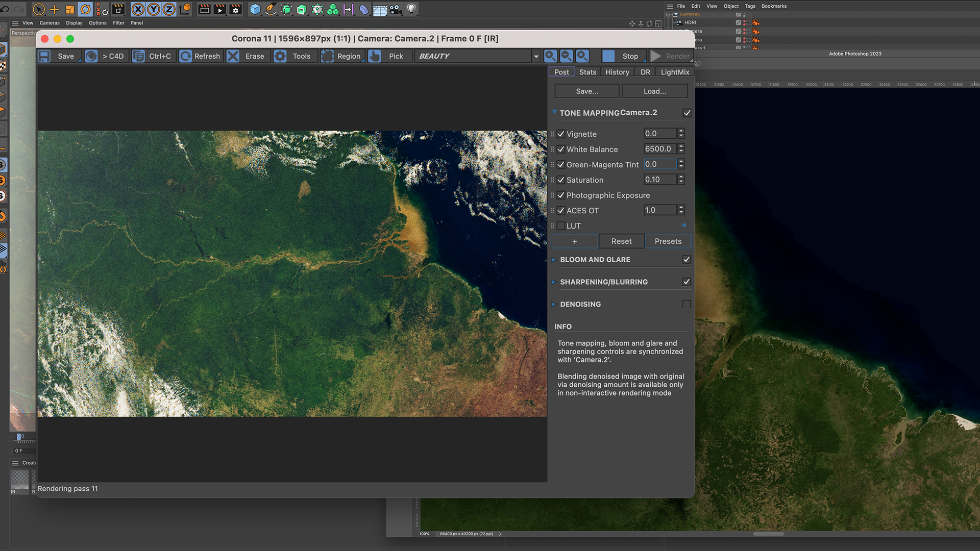Toggle the DENOISING section checkbox
This screenshot has height=551, width=980.
[687, 304]
